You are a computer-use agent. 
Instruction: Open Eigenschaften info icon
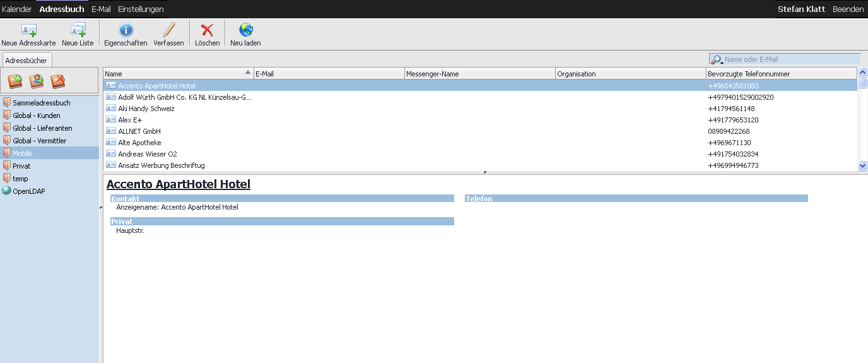click(126, 30)
